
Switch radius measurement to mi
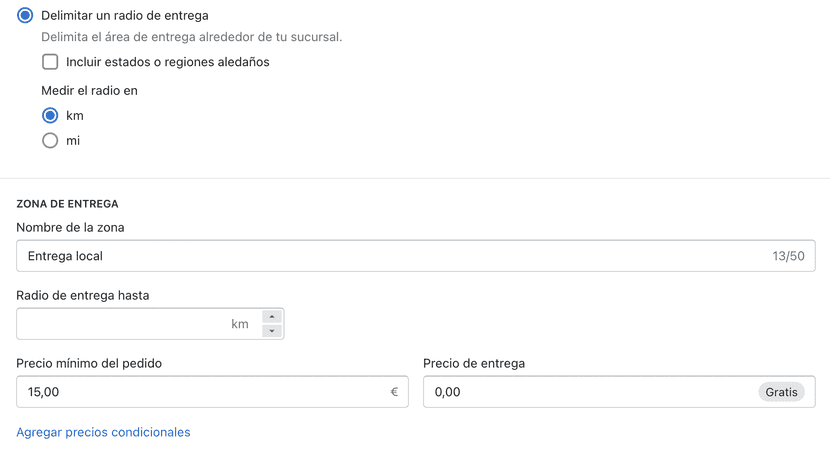tap(50, 141)
